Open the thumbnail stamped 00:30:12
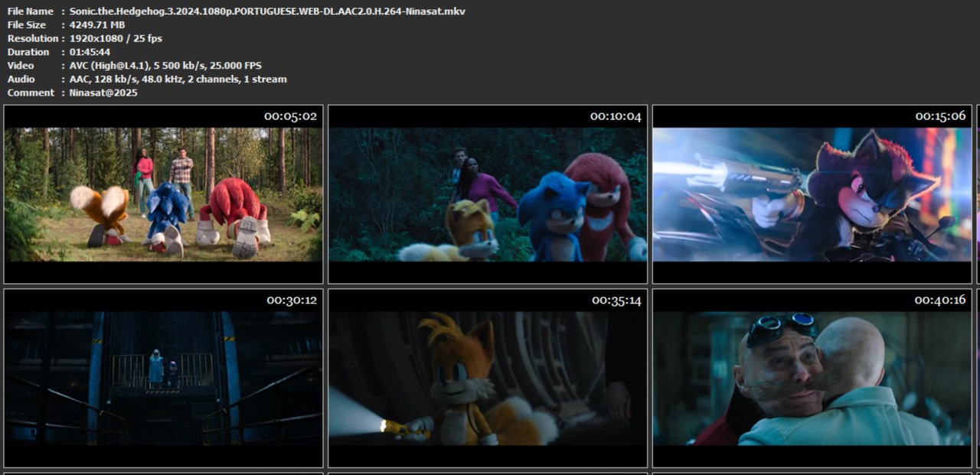 pos(164,378)
